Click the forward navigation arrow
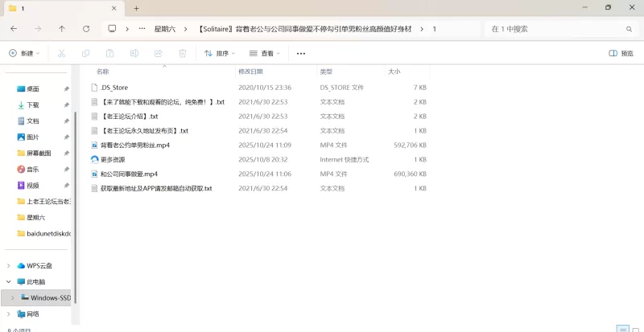 pyautogui.click(x=38, y=29)
